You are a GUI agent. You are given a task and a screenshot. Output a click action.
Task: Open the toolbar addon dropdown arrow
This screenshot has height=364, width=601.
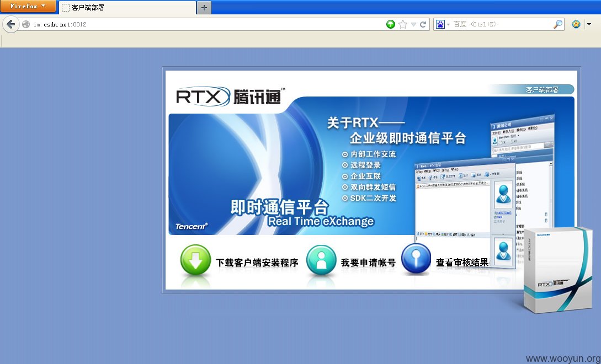pos(589,24)
